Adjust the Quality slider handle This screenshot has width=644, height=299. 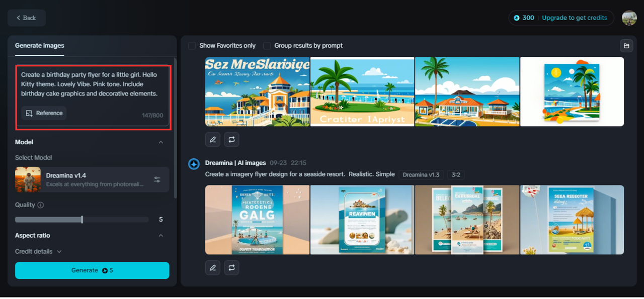pos(82,220)
